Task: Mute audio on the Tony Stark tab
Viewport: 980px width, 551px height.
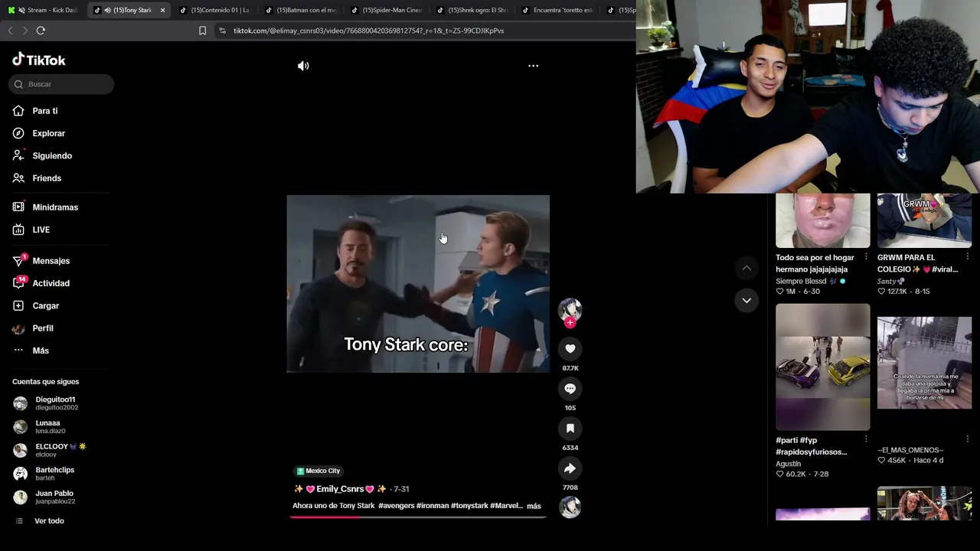Action: coord(107,10)
